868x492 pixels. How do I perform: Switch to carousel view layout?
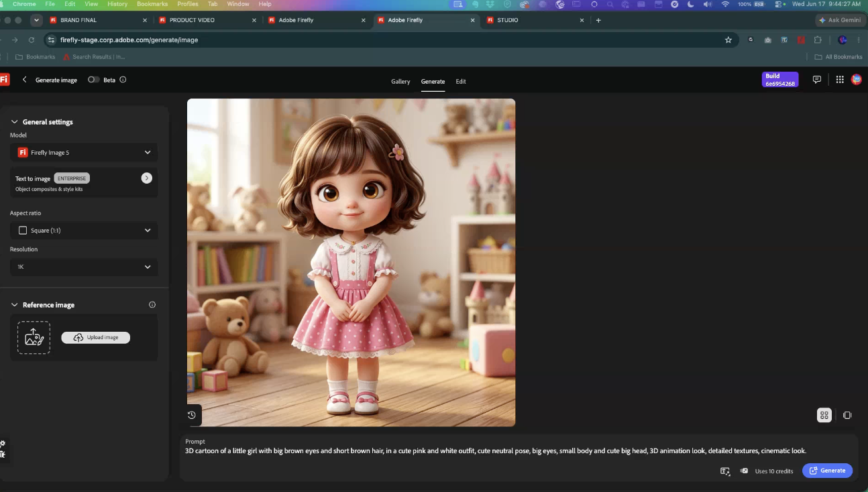pos(847,415)
